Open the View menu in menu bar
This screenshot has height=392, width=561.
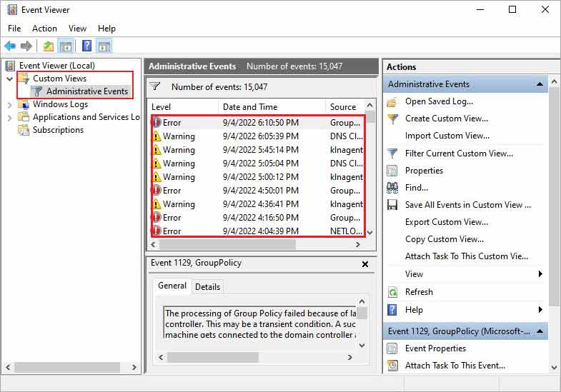(77, 29)
